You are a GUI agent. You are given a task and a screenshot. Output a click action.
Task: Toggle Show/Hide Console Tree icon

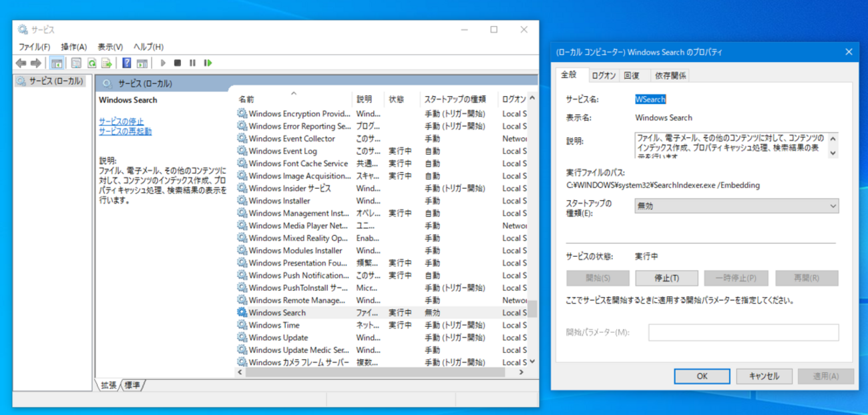pyautogui.click(x=57, y=63)
